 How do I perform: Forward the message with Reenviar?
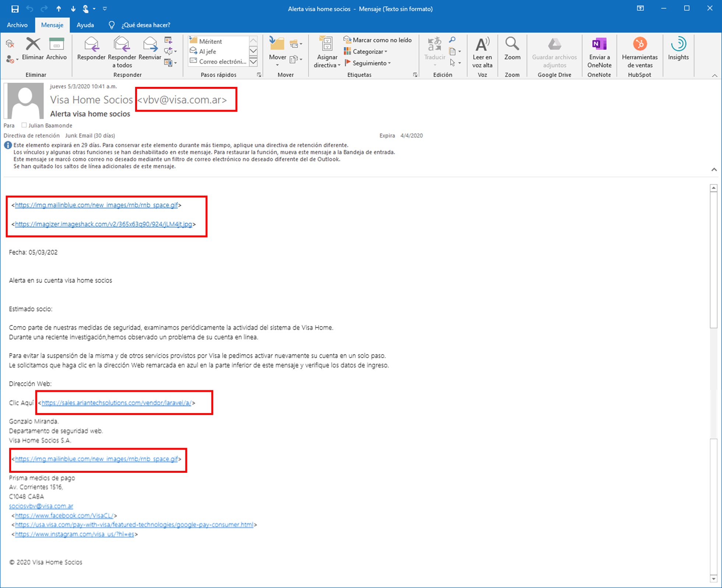[x=150, y=49]
